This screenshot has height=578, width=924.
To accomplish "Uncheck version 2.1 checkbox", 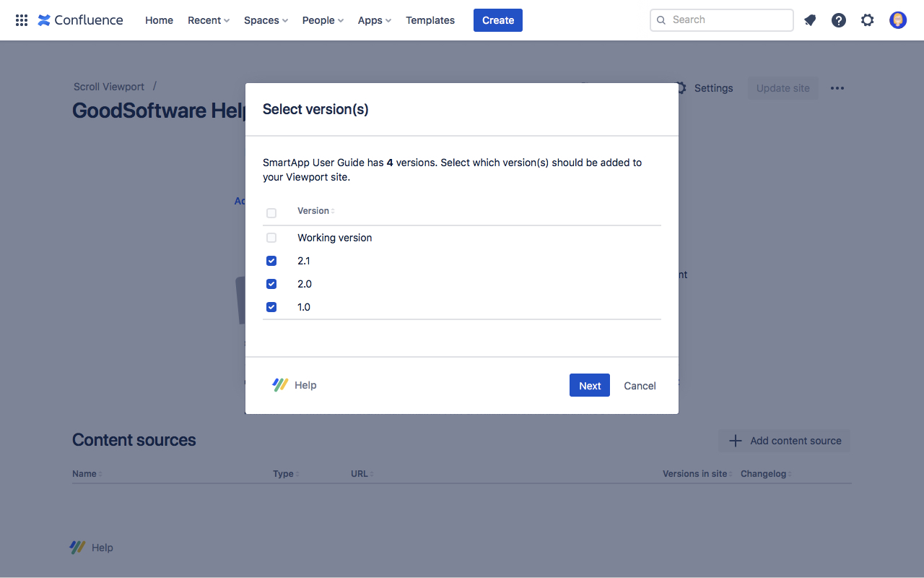I will click(271, 261).
